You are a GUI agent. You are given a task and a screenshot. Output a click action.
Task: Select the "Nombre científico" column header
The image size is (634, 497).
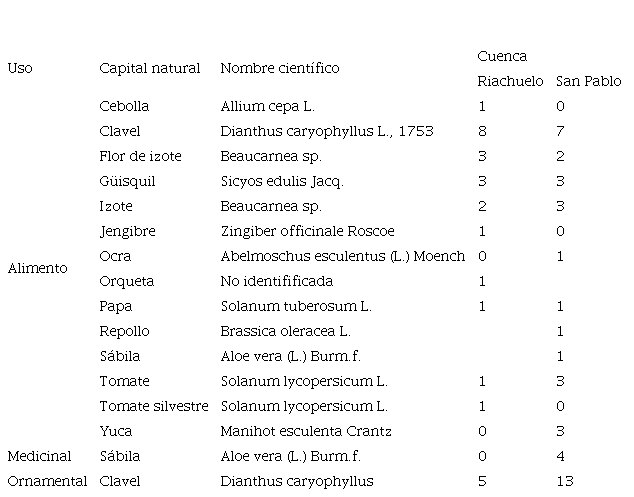(279, 69)
